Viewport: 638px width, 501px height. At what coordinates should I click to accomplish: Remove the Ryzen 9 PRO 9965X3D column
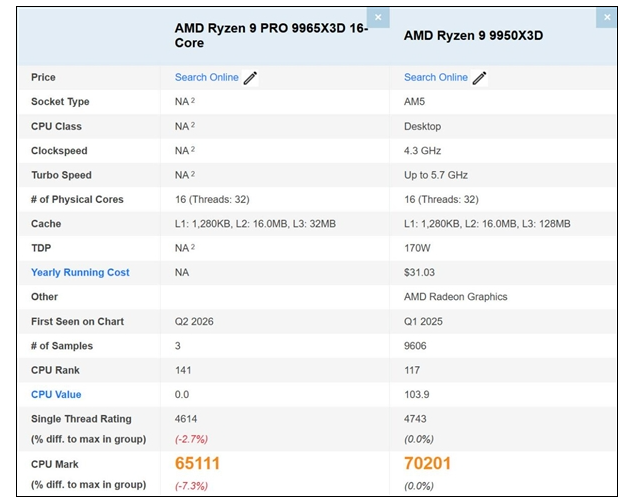[x=378, y=18]
